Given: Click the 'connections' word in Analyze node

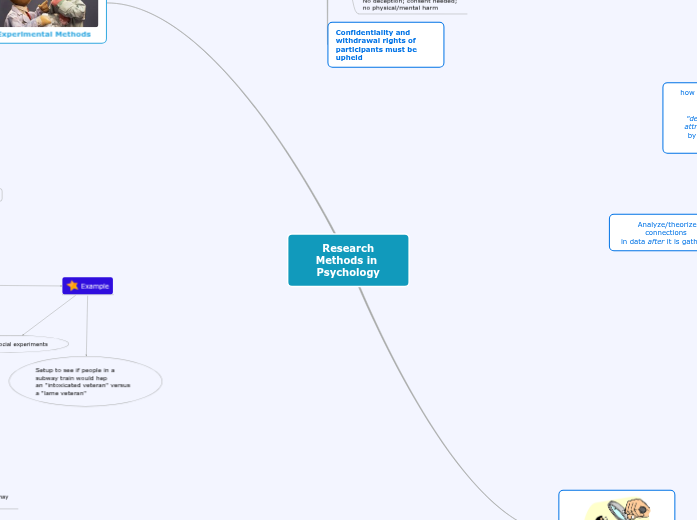Looking at the screenshot, I should pyautogui.click(x=665, y=232).
